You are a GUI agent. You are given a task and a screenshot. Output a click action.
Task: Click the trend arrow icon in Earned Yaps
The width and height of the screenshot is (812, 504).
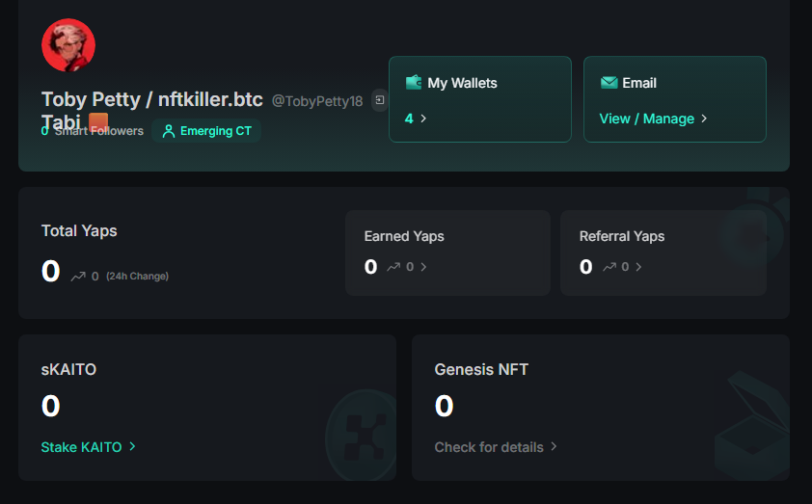tap(393, 267)
